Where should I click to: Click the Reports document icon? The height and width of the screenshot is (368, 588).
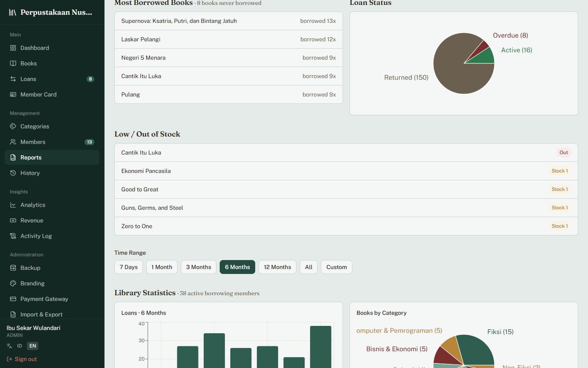coord(13,157)
